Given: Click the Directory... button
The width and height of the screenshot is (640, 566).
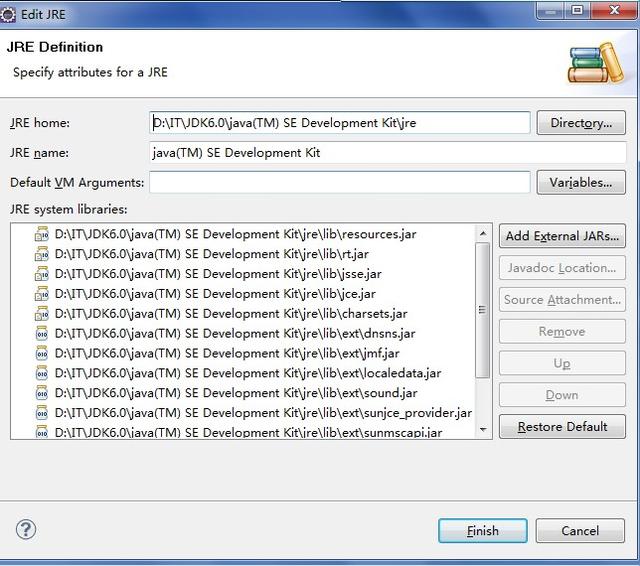Looking at the screenshot, I should 581,123.
